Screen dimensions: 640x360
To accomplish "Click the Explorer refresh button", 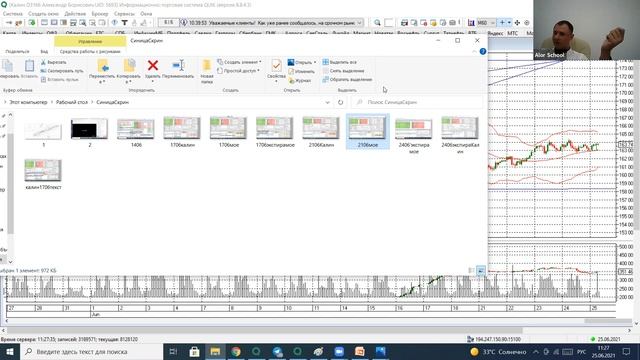I will 340,102.
